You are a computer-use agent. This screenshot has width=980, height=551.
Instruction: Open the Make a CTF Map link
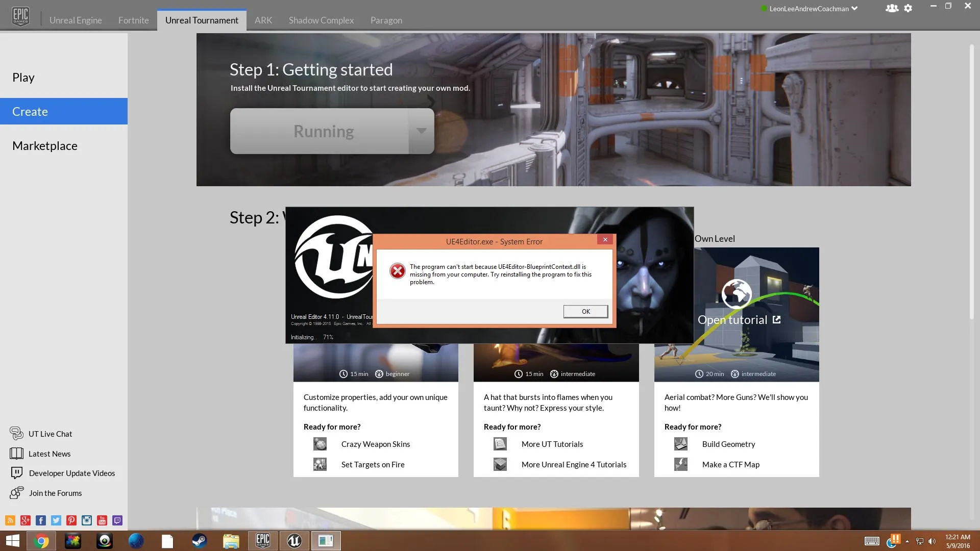(x=731, y=464)
